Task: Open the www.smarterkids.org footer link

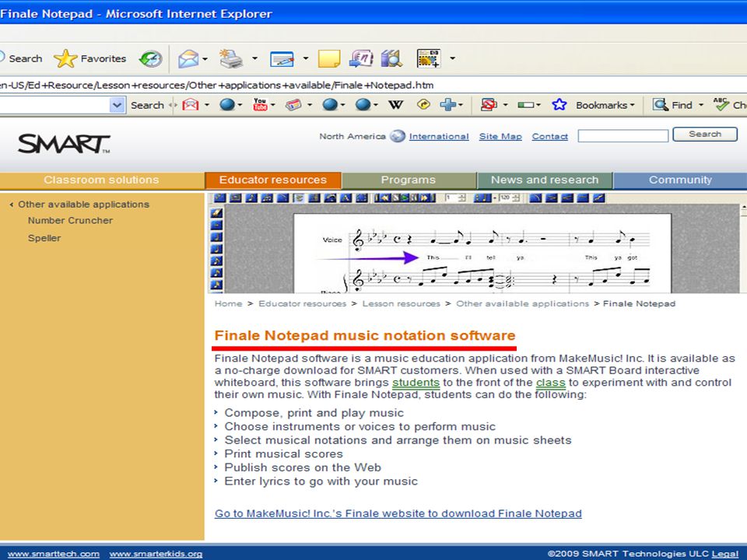Action: (x=156, y=554)
